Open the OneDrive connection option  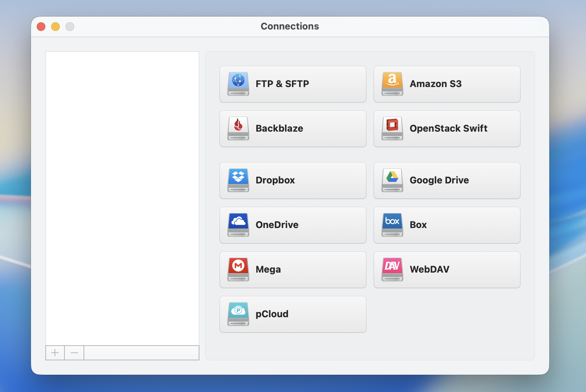coord(293,225)
